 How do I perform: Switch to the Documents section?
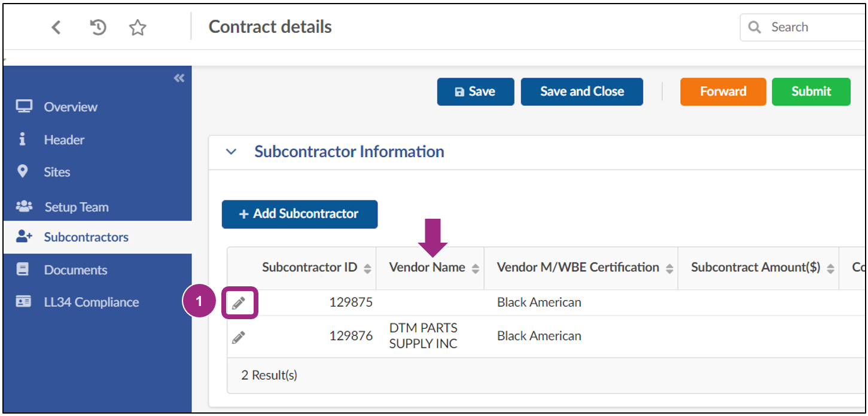[x=77, y=270]
